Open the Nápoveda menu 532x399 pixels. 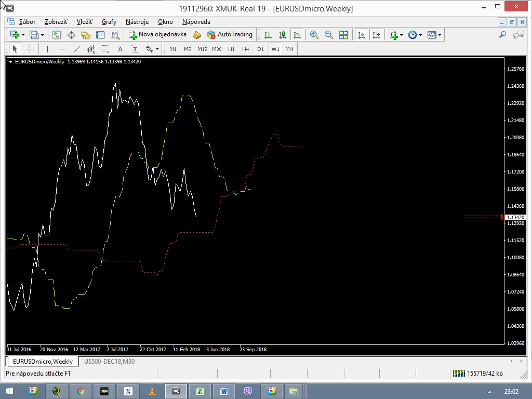click(196, 22)
